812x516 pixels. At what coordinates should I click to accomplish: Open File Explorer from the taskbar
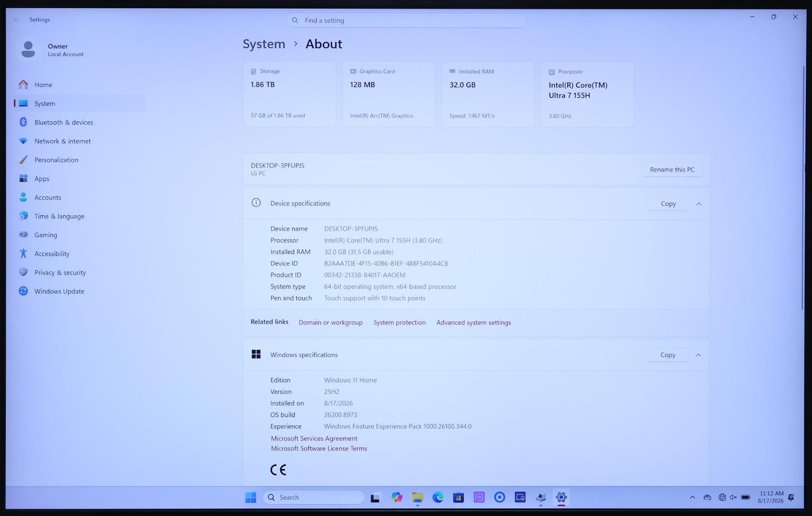click(417, 498)
